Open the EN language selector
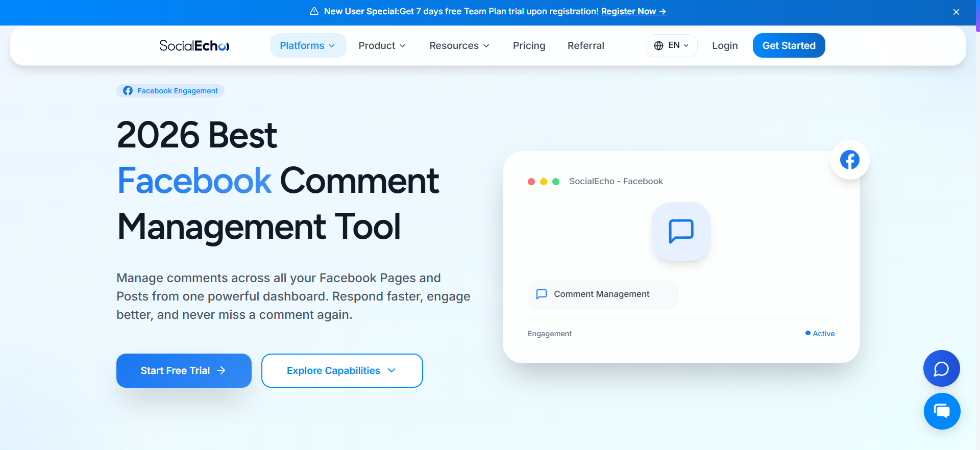 pyautogui.click(x=671, y=45)
